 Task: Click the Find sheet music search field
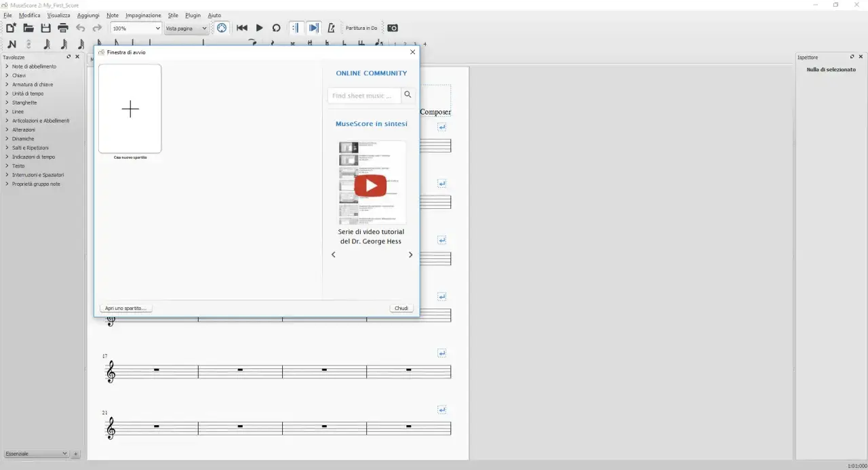364,96
